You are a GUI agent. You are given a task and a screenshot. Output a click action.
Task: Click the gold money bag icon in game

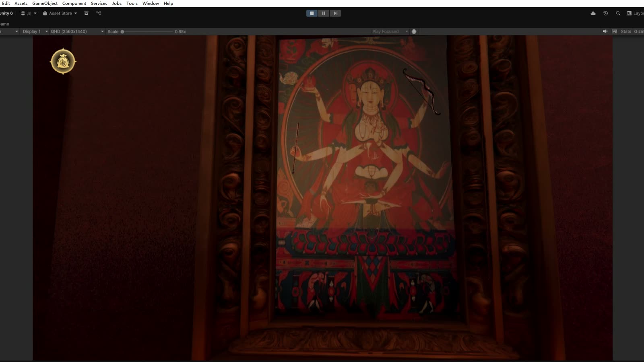point(63,62)
